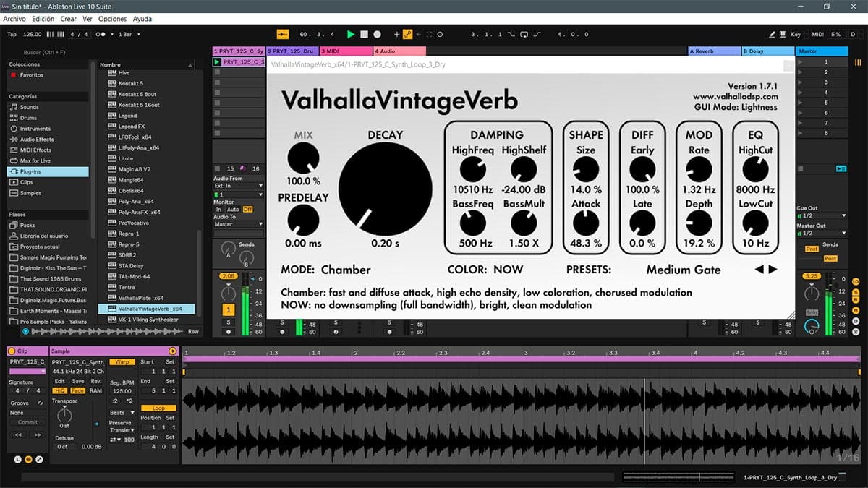Viewport: 868px width, 488px height.
Task: Select the Samples category icon
Action: (13, 194)
